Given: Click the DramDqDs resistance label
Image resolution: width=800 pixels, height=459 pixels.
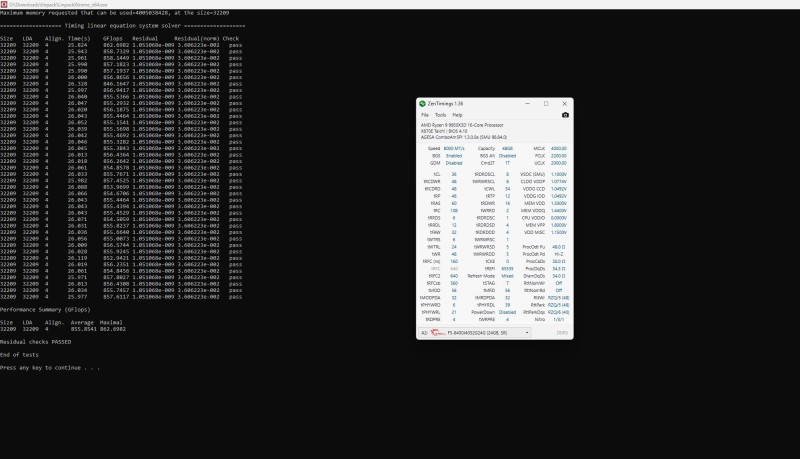Looking at the screenshot, I should pos(534,276).
